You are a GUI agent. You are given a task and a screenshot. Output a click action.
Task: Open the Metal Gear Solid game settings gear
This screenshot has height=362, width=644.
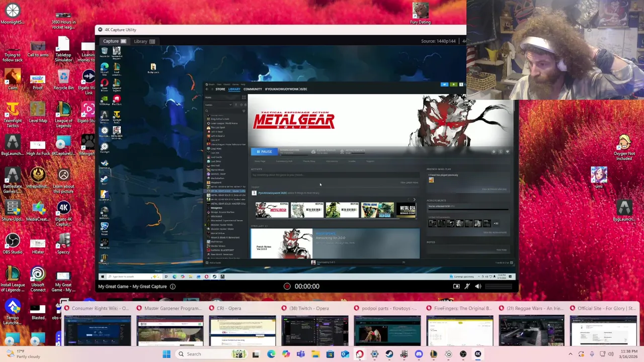494,151
